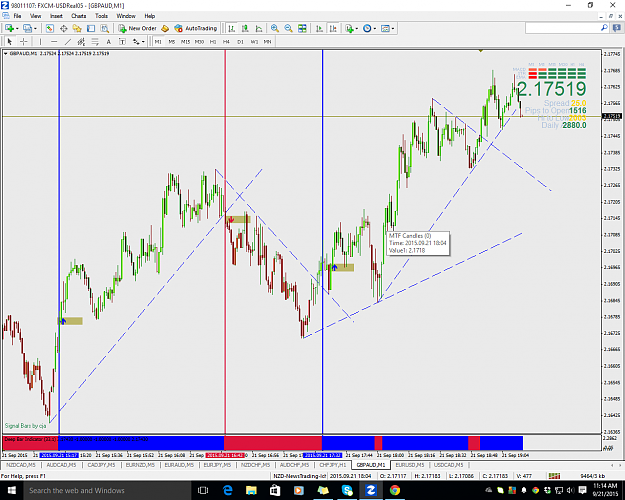This screenshot has height=500, width=625.
Task: Click the connection status bars indicator
Action: point(554,476)
